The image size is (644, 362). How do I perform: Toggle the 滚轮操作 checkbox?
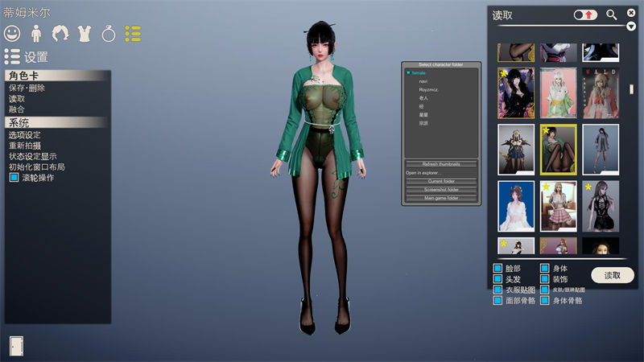tap(14, 178)
